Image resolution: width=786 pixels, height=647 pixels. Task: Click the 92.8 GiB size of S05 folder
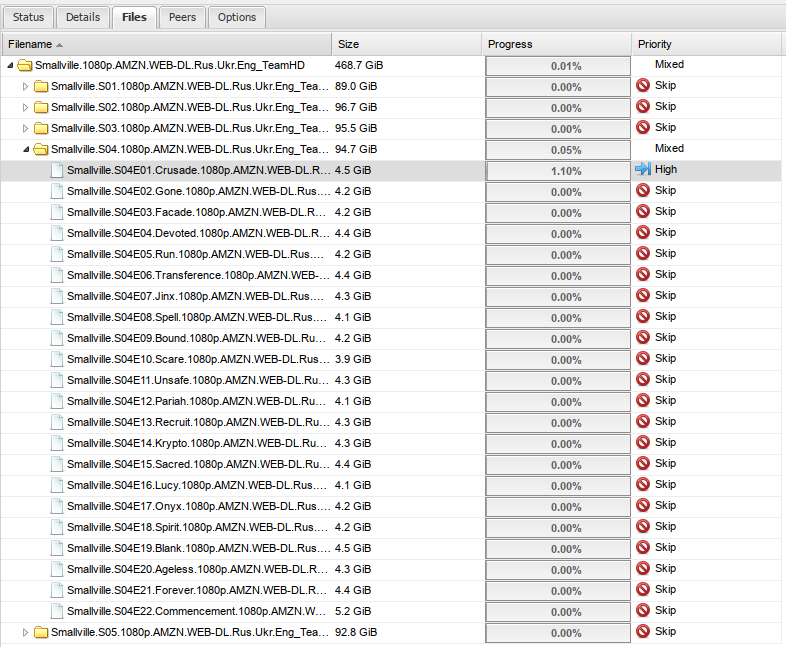[x=356, y=632]
